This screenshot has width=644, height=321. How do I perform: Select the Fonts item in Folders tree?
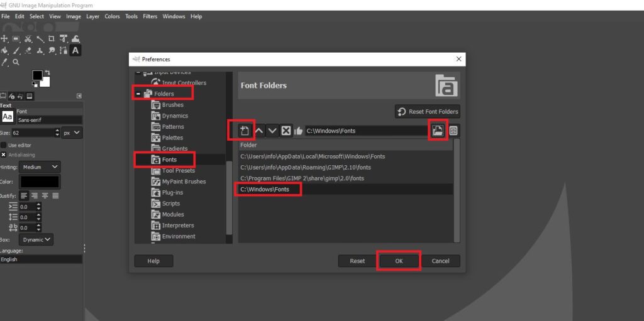[x=169, y=160]
